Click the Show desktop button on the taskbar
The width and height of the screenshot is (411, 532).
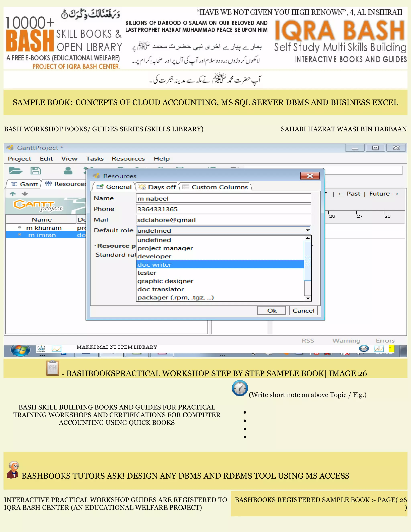click(403, 351)
